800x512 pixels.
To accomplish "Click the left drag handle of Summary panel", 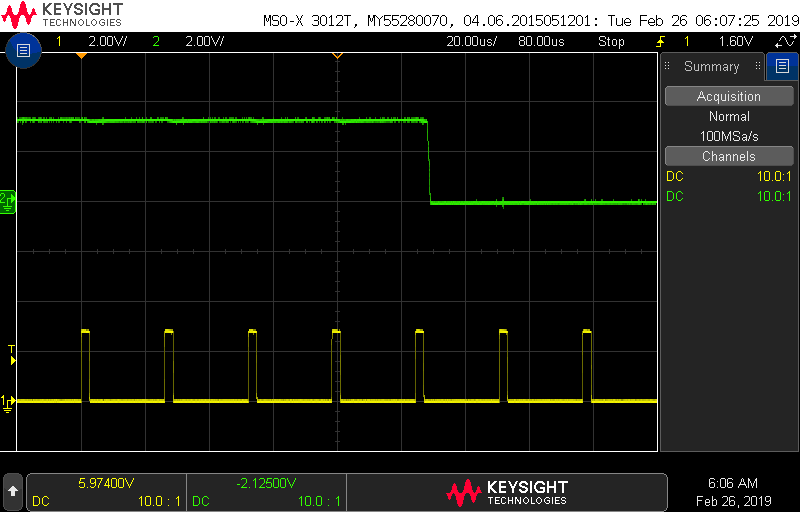I will [666, 66].
